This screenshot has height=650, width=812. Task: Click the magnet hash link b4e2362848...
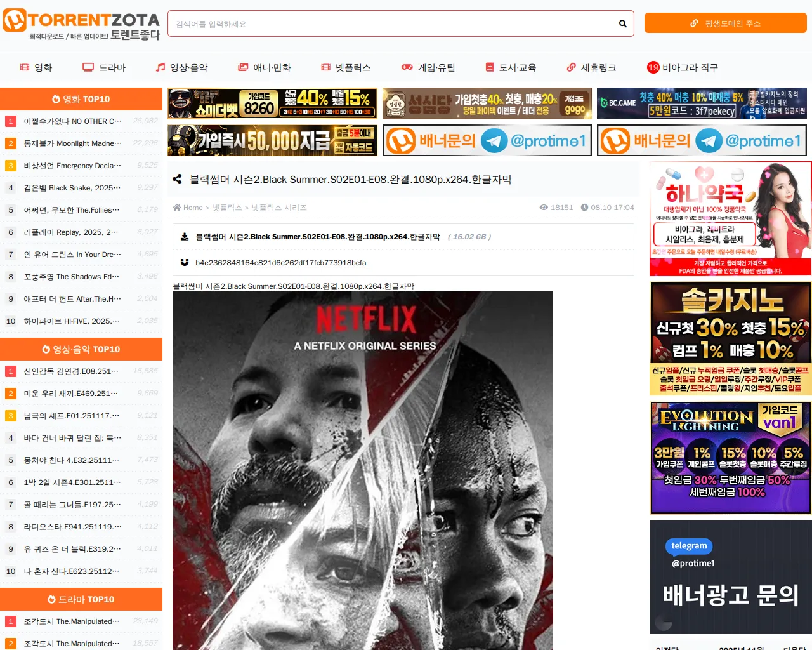pyautogui.click(x=280, y=263)
